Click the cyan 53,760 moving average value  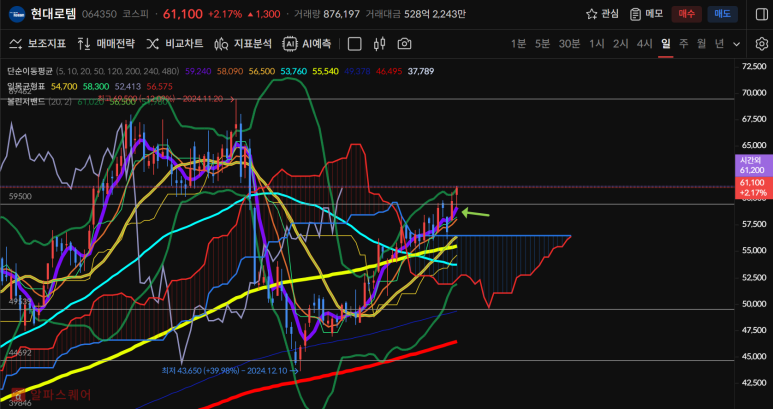[293, 71]
